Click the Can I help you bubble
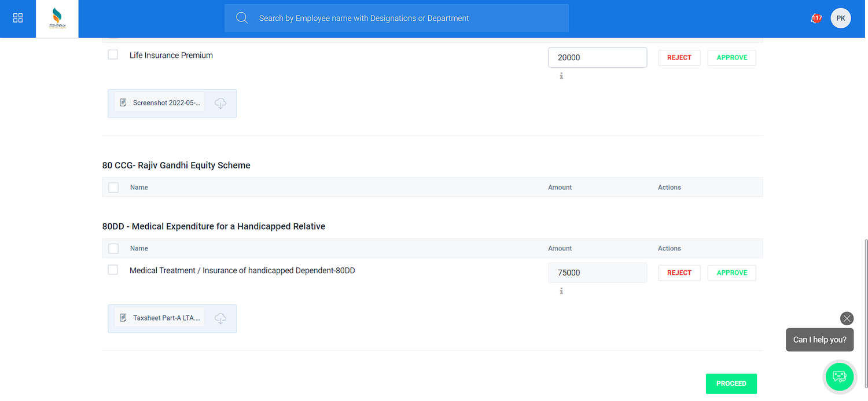This screenshot has width=868, height=401. pos(819,340)
